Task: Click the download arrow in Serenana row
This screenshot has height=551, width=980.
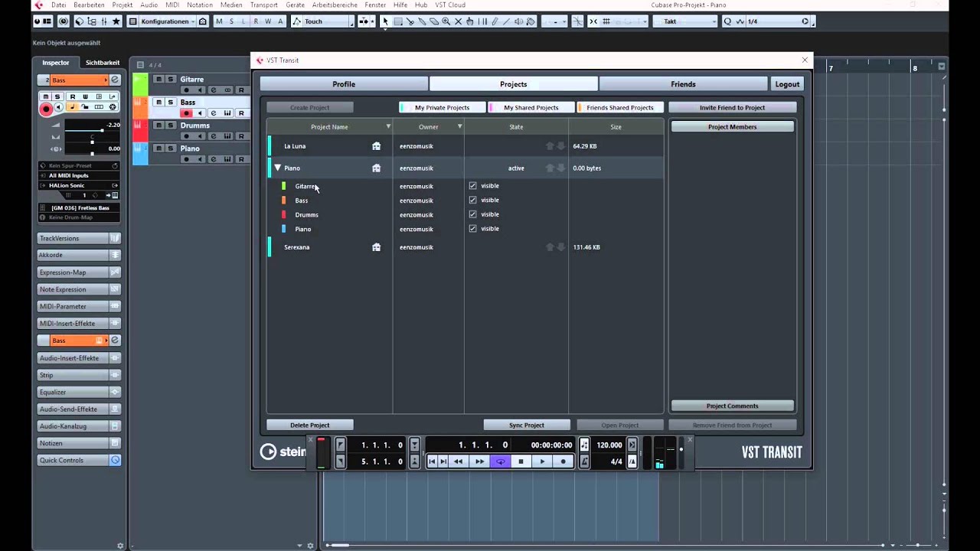Action: [x=560, y=247]
